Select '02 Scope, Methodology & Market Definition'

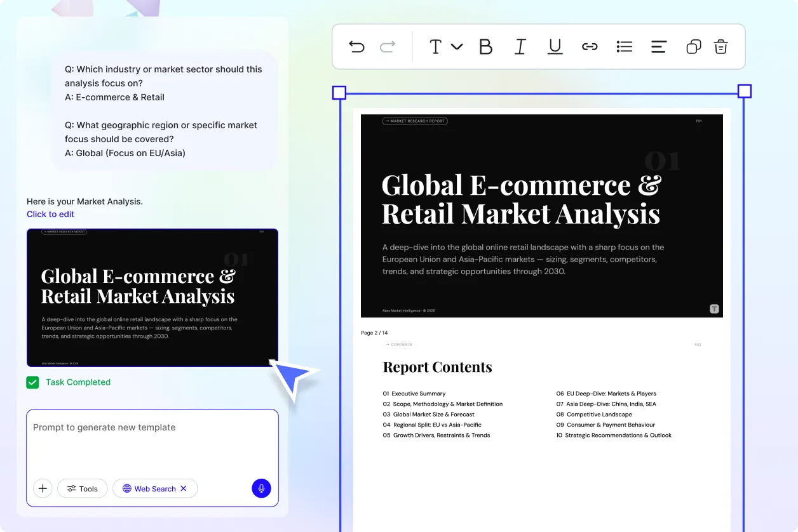click(x=443, y=404)
